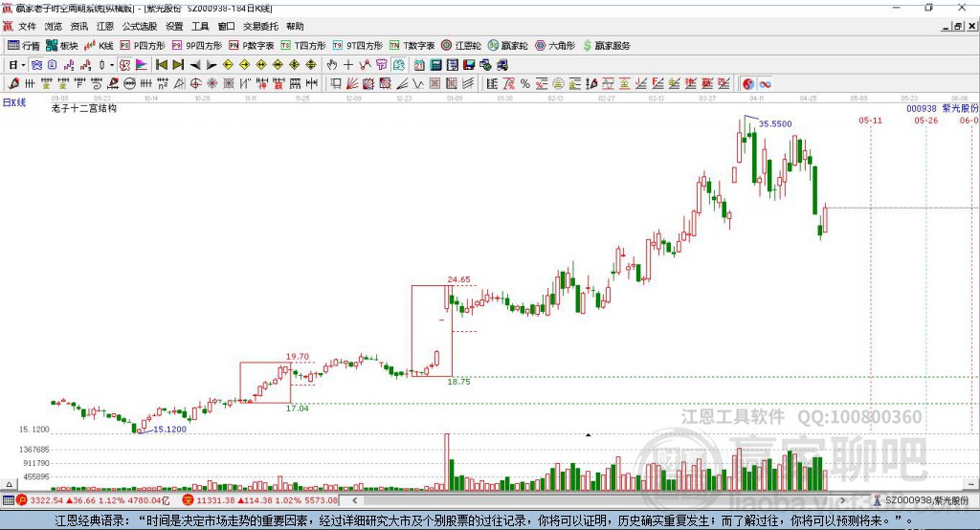The image size is (980, 530).
Task: Open the 工具 menu
Action: (x=200, y=26)
